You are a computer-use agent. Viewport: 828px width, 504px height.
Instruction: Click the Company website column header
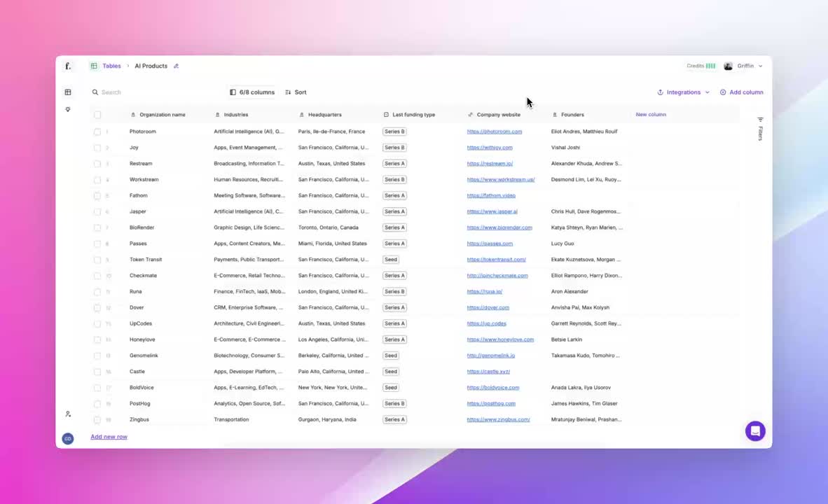[x=498, y=115]
